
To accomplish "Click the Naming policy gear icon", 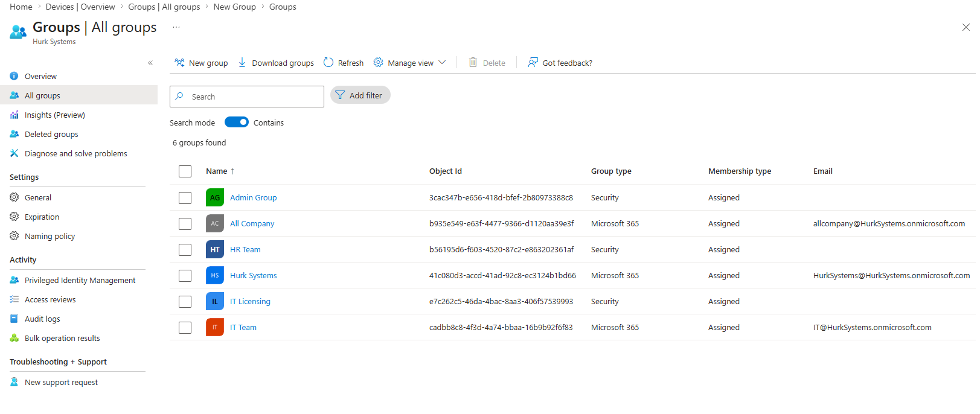I will point(14,236).
